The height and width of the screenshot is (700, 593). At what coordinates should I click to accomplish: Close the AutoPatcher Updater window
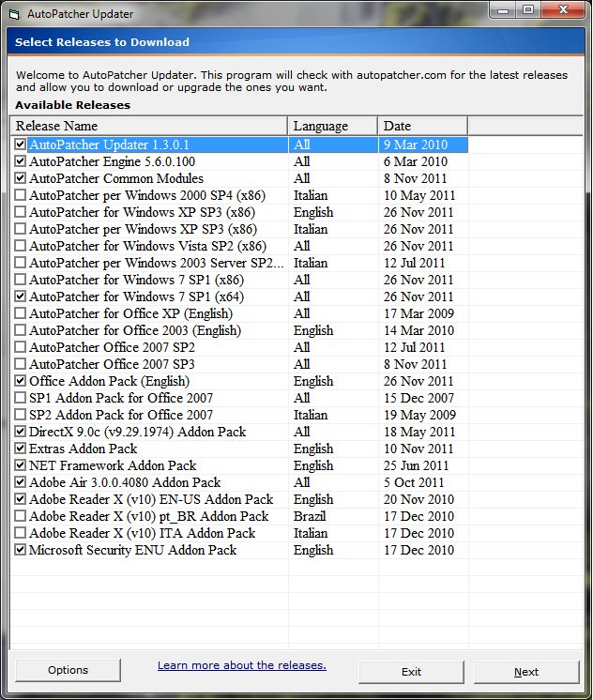click(x=564, y=9)
